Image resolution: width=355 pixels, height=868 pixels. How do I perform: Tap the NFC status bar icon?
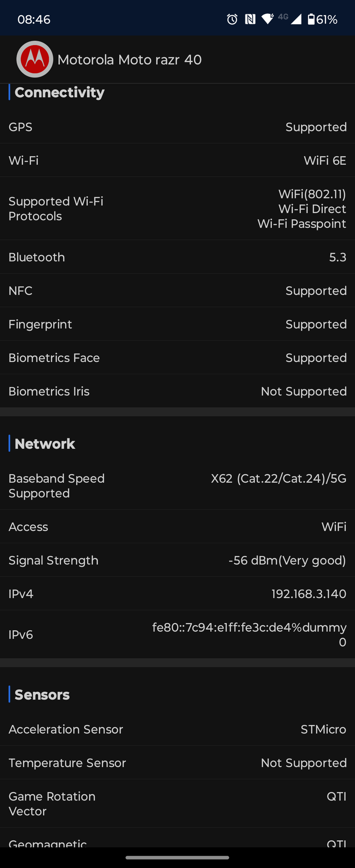pos(250,19)
